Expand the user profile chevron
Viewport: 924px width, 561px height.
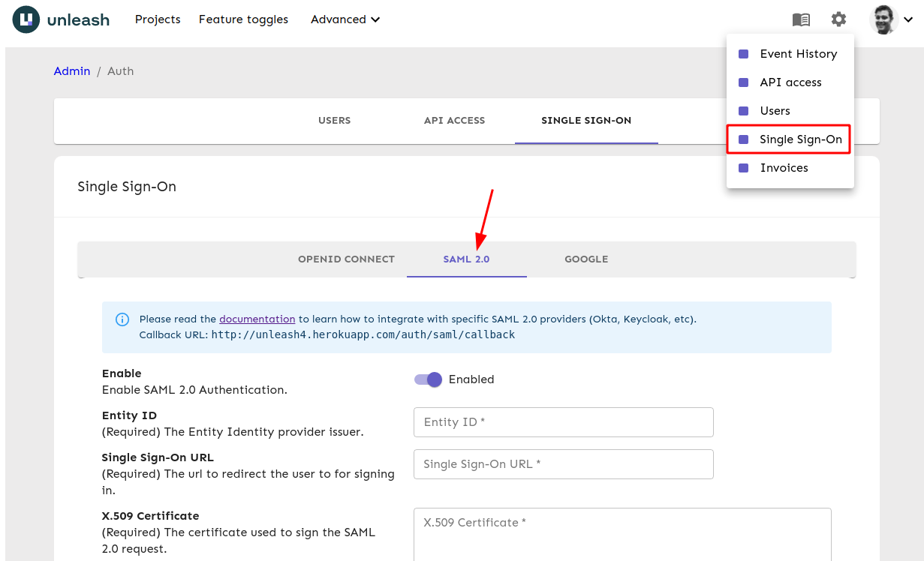coord(908,20)
